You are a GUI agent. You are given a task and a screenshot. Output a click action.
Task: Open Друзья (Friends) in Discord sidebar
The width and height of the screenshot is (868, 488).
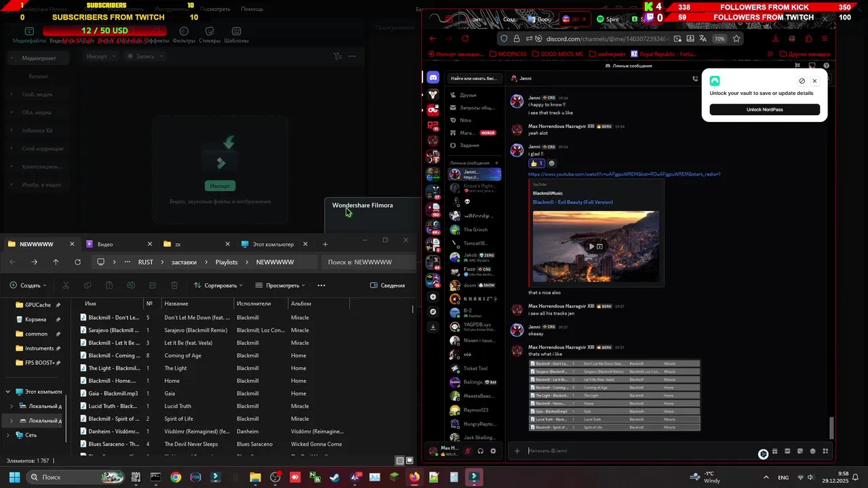(475, 95)
